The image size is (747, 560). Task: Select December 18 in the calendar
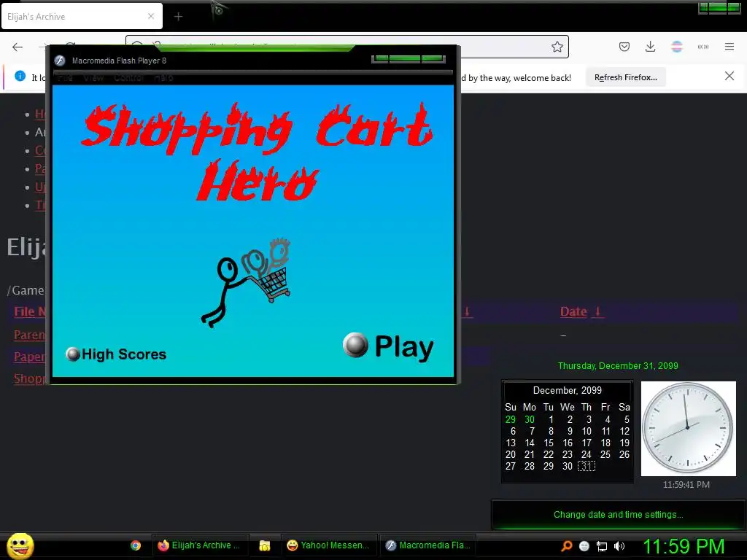click(x=605, y=443)
